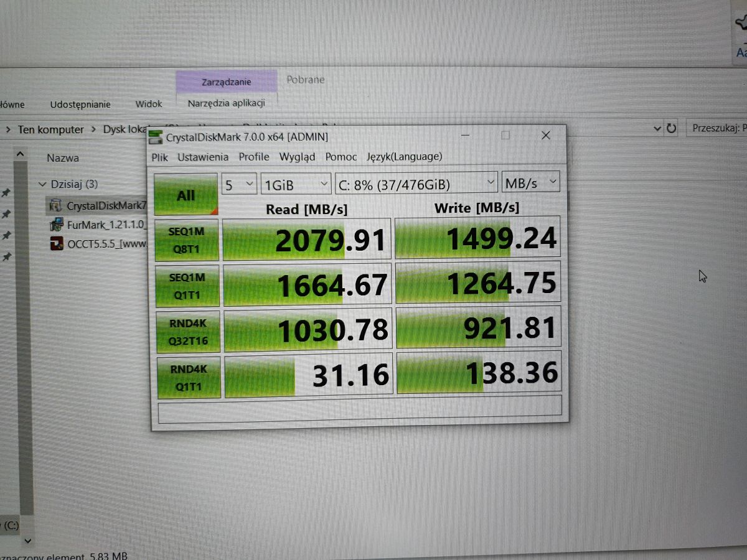The height and width of the screenshot is (560, 747).
Task: Open the test size dropdown showing 1GiB
Action: tap(296, 184)
